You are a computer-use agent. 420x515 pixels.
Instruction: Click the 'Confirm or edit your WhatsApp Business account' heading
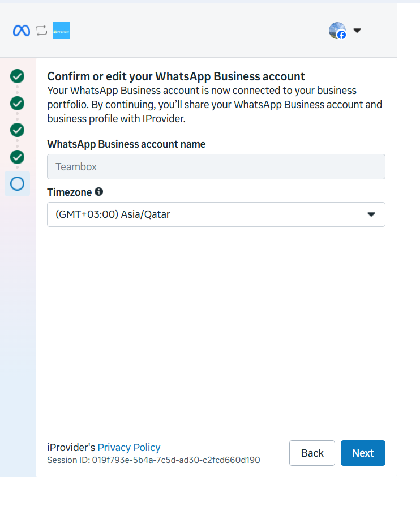point(176,76)
